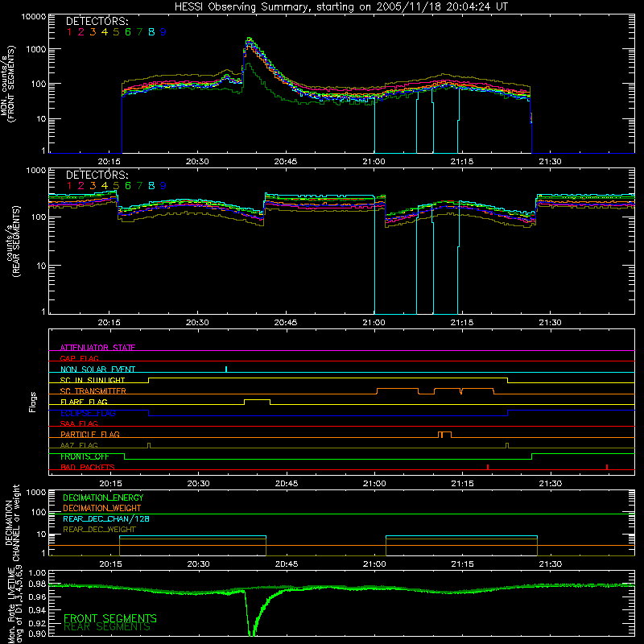Click the livetime dip in the bottom plot

[252, 614]
